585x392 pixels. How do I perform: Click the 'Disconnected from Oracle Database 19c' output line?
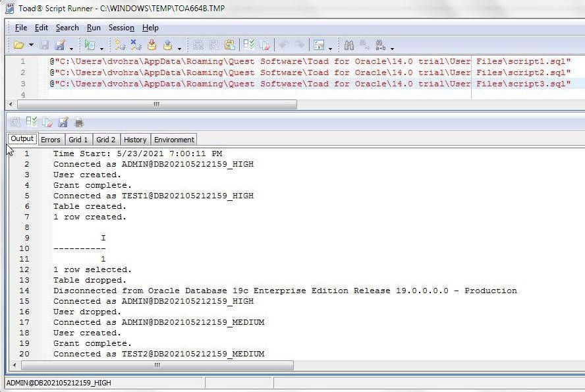pyautogui.click(x=285, y=290)
